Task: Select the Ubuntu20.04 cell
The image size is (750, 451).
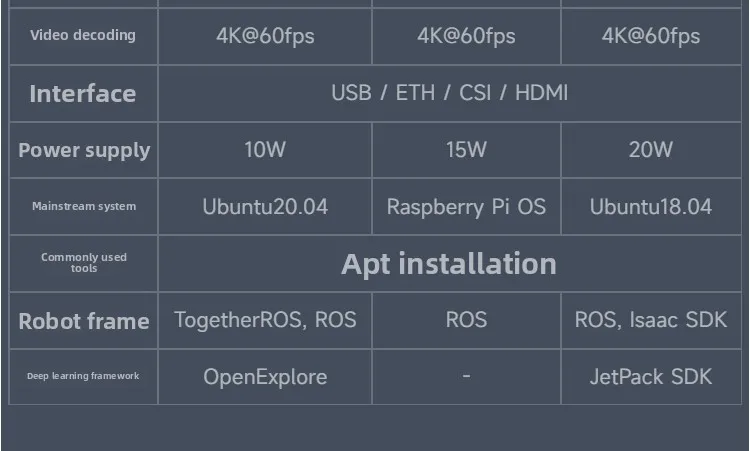Action: [x=265, y=207]
